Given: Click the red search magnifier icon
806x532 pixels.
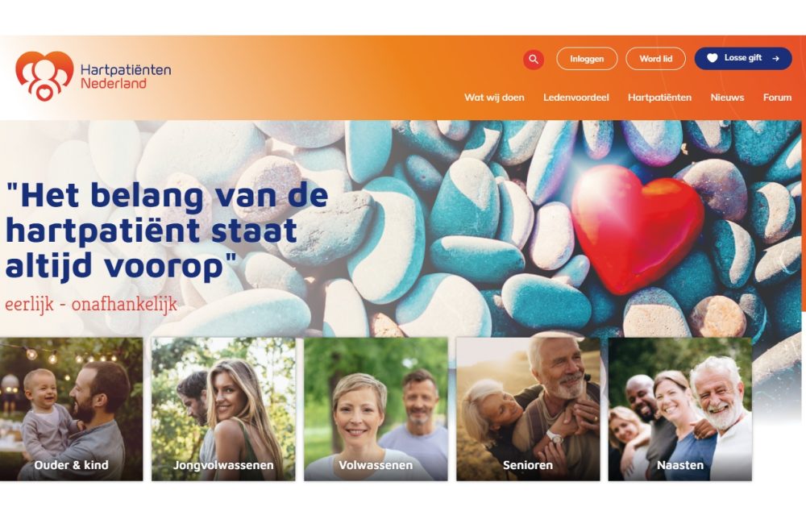Looking at the screenshot, I should coord(533,59).
